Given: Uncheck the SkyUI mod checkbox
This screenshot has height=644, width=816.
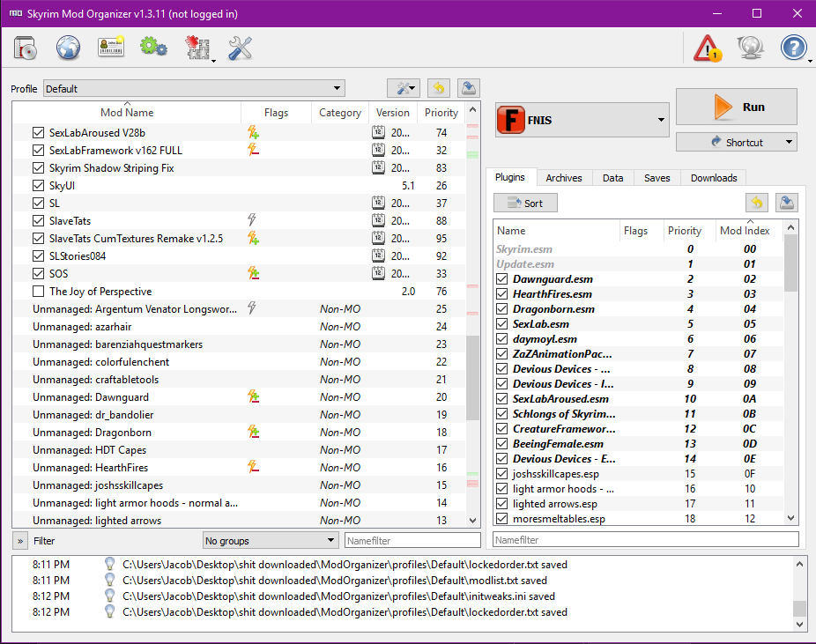Looking at the screenshot, I should tap(38, 186).
